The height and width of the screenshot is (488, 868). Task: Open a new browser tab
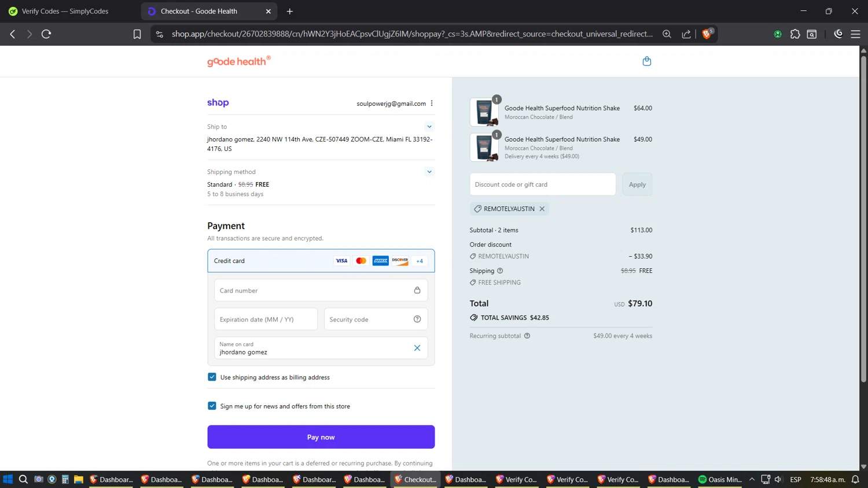290,11
